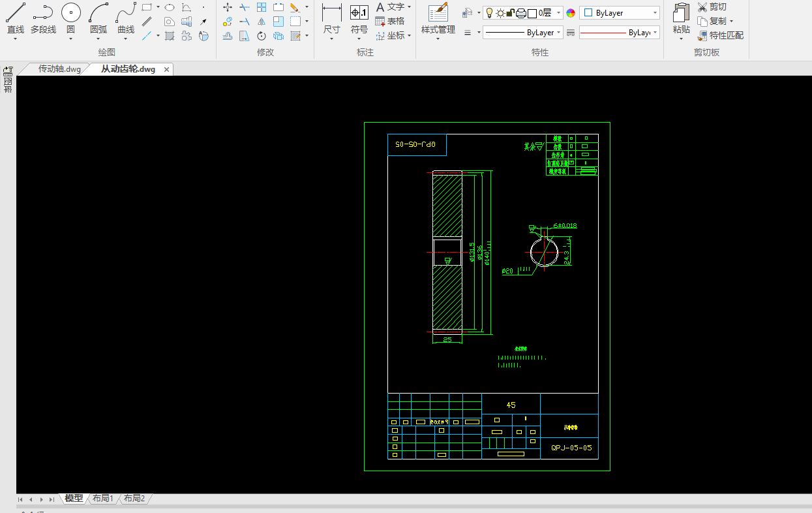812x513 pixels.
Task: Pick the 圆 circle tool
Action: [x=70, y=13]
